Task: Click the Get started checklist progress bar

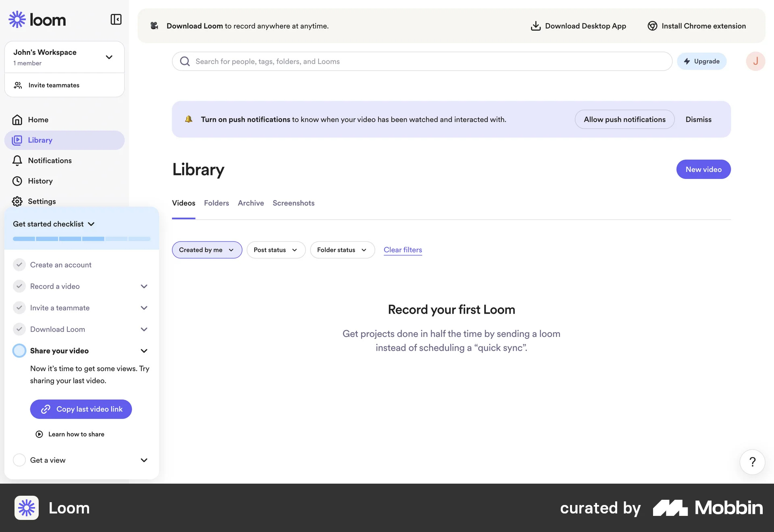Action: [x=81, y=239]
